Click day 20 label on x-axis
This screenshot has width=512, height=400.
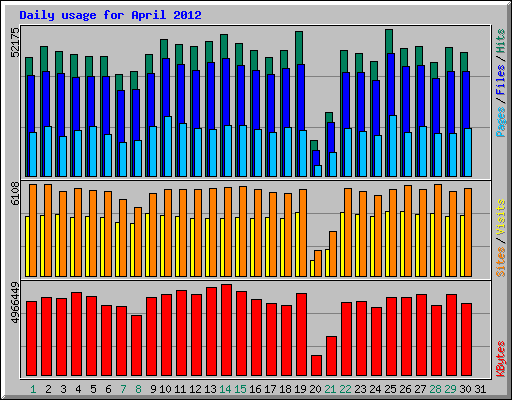[x=315, y=389]
